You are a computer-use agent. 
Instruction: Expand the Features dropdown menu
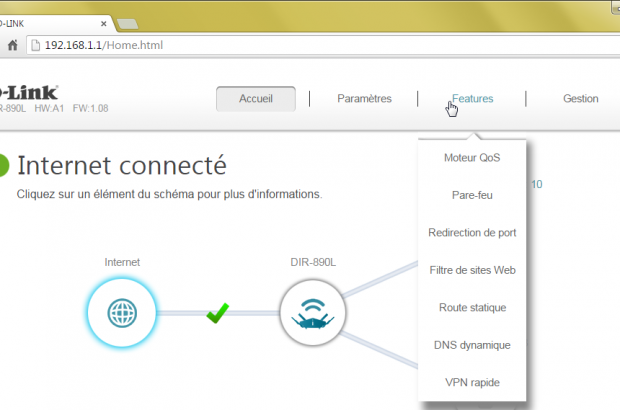coord(472,98)
